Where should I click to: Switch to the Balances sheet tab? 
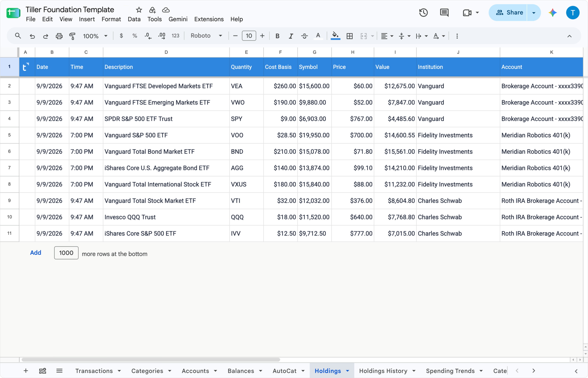(241, 371)
